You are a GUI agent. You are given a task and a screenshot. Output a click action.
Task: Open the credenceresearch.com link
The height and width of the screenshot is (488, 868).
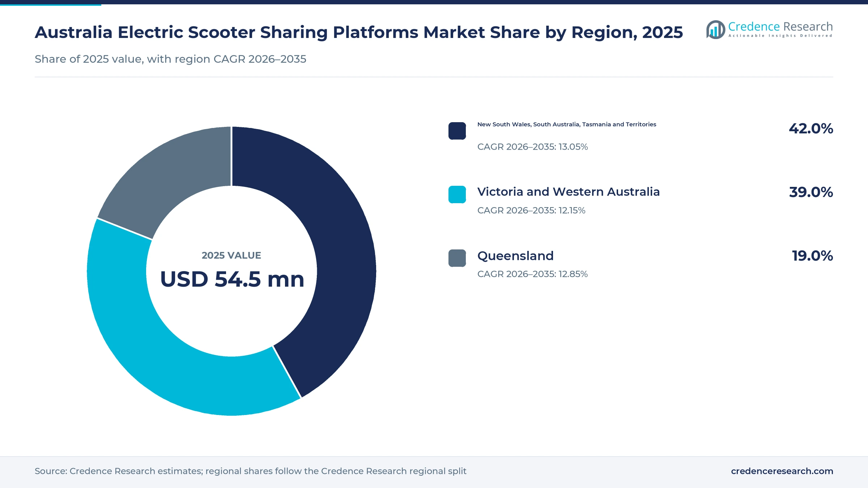click(782, 471)
